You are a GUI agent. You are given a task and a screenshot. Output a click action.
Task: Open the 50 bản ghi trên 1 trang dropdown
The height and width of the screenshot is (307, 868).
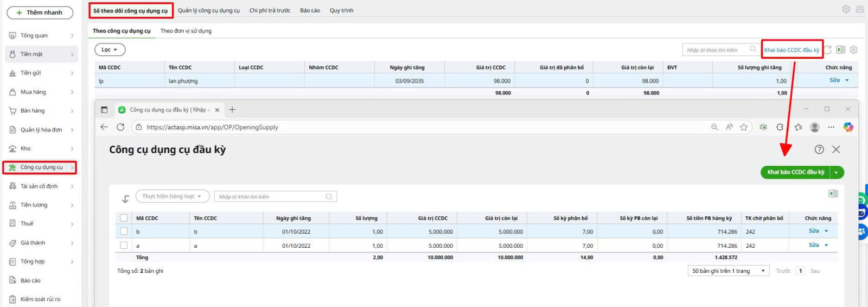click(727, 271)
